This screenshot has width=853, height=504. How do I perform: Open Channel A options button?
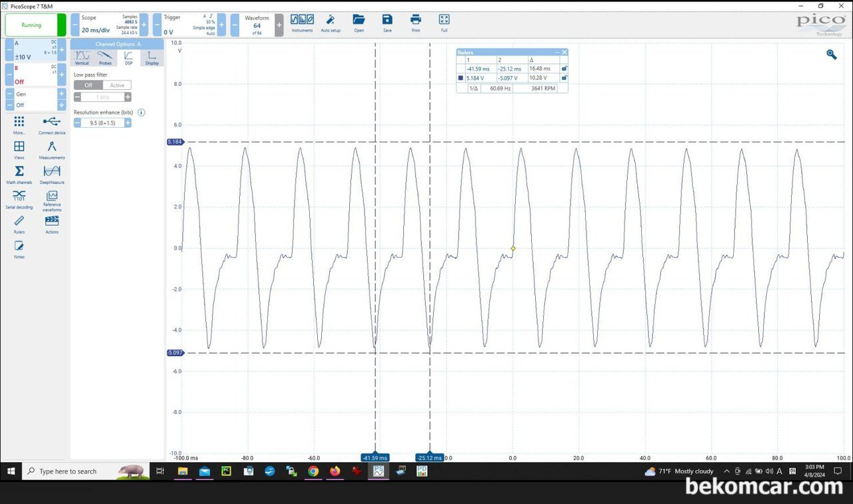click(x=36, y=51)
